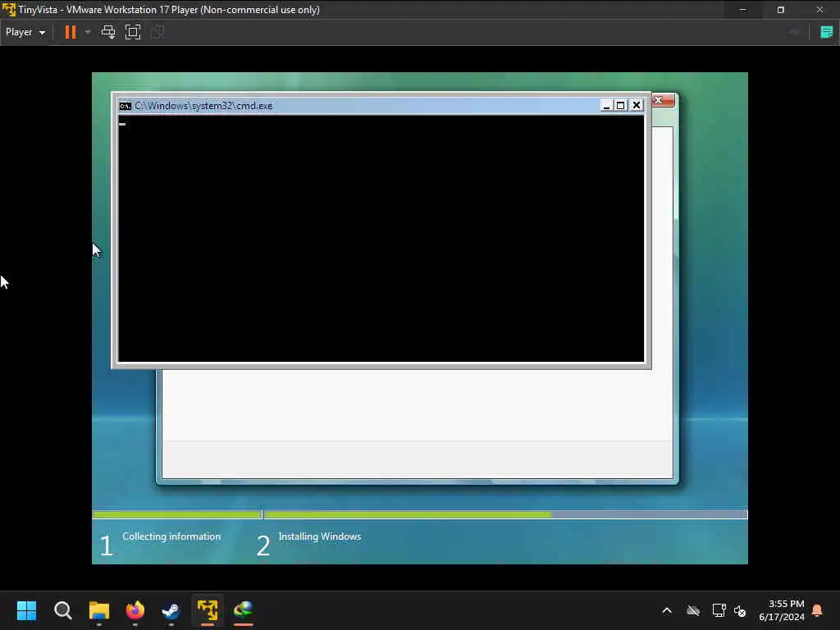Click the 'Collecting information' step label
840x630 pixels.
(171, 536)
